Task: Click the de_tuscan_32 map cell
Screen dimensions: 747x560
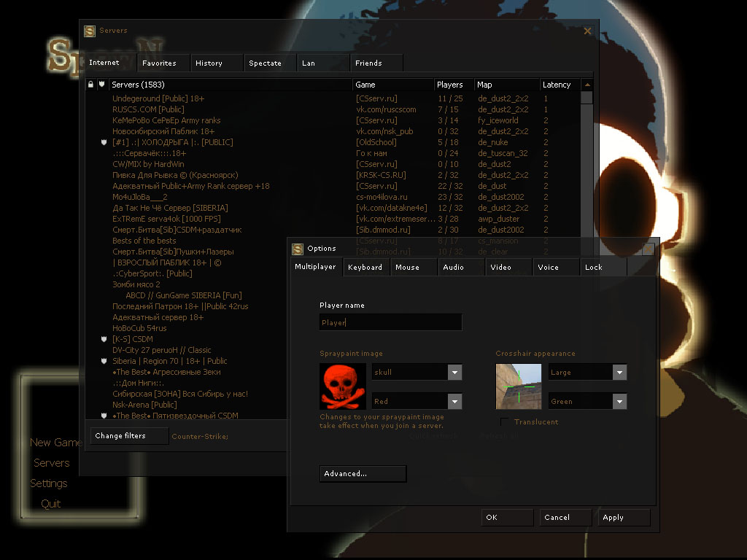Action: pos(503,153)
